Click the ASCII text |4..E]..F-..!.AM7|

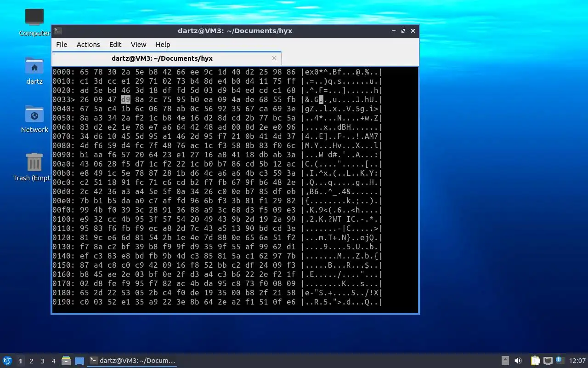[x=342, y=136]
